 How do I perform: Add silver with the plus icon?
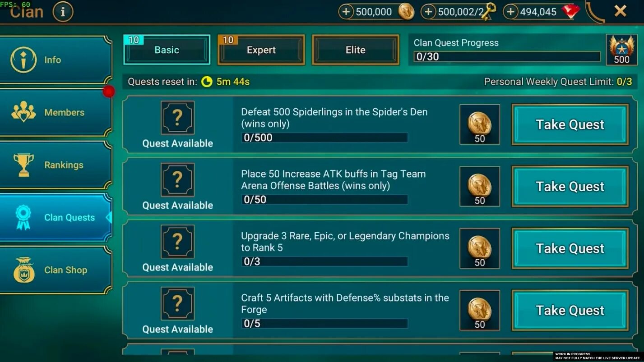[x=346, y=12]
